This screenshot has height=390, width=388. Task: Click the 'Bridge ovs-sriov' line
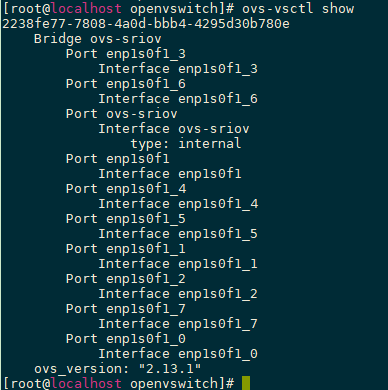pyautogui.click(x=98, y=39)
